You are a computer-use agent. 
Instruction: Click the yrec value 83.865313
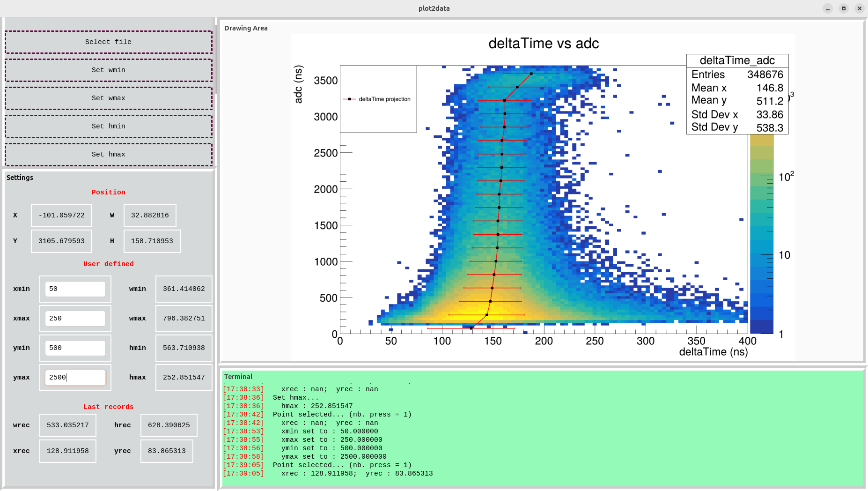point(167,451)
